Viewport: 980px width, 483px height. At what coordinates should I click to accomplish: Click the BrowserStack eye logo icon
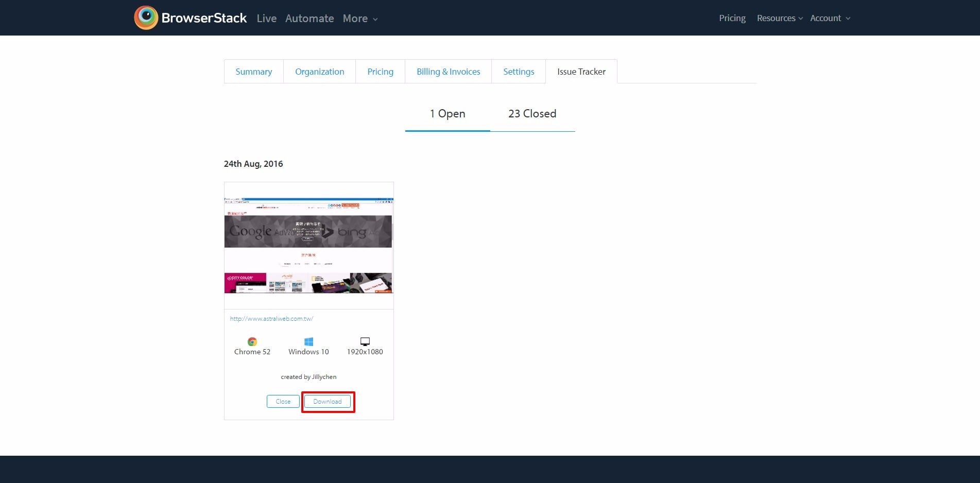(146, 18)
